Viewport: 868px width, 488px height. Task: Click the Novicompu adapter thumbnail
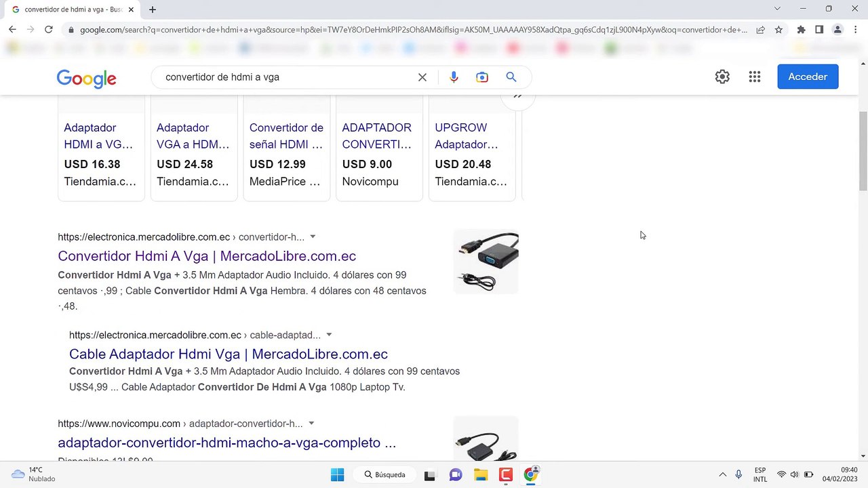coord(486,439)
